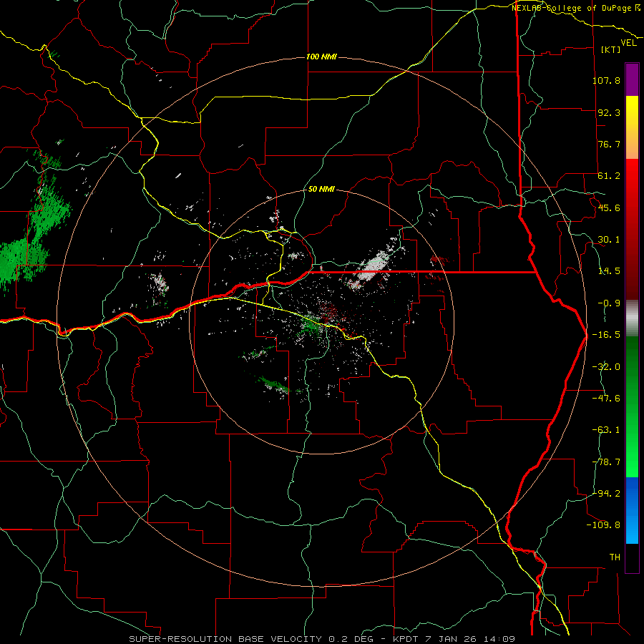
Task: Click the 61.2 velocity scale value
Action: click(609, 176)
